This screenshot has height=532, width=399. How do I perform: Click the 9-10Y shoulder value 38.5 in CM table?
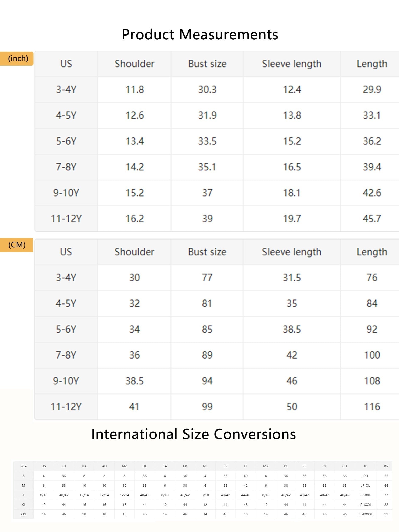[x=134, y=381]
